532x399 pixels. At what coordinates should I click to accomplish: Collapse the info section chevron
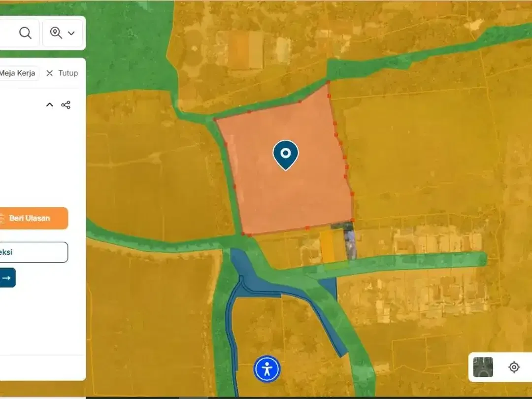coord(50,104)
